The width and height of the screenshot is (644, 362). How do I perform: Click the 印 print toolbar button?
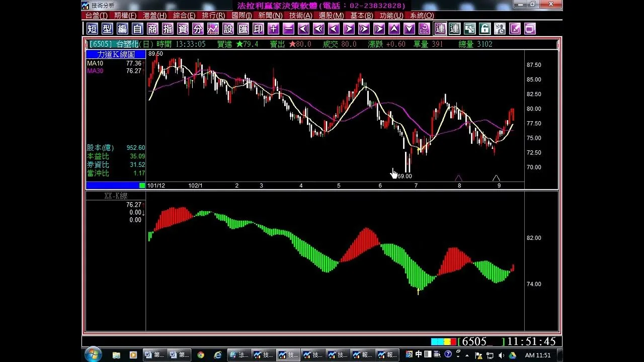[258, 29]
